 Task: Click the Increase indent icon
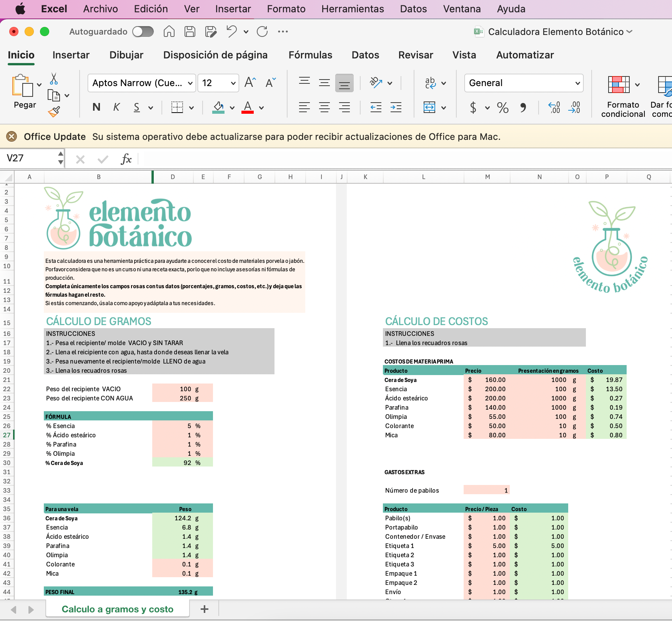(x=396, y=108)
